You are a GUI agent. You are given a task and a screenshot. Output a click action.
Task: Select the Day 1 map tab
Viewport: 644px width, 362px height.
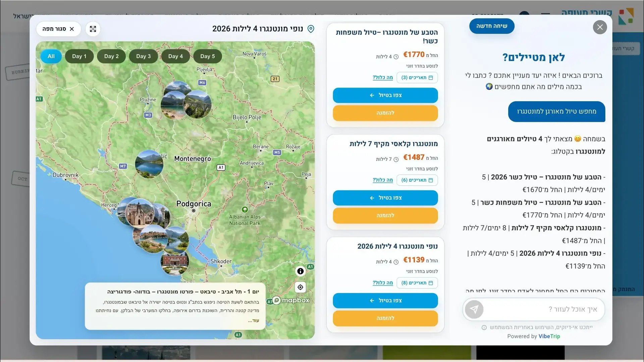[x=79, y=56]
